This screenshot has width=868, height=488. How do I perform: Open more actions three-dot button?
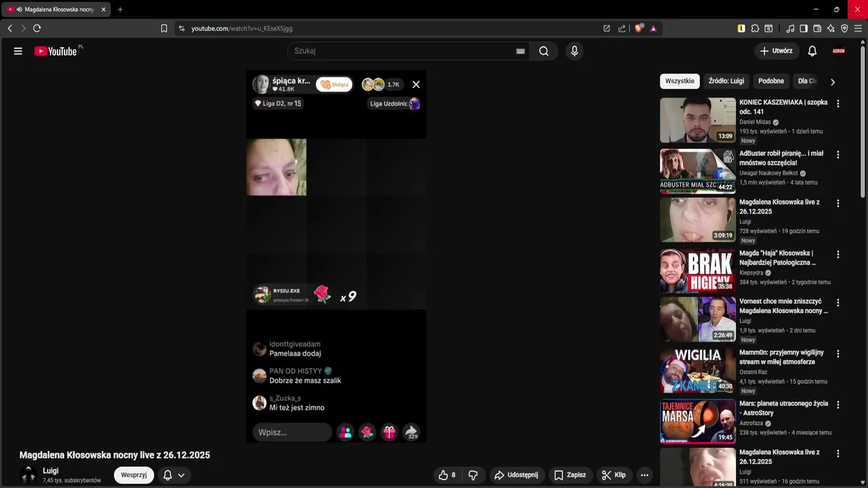[x=645, y=475]
